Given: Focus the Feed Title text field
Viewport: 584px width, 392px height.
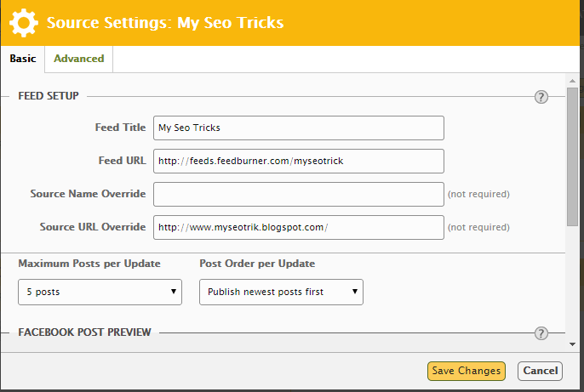Looking at the screenshot, I should pos(299,128).
